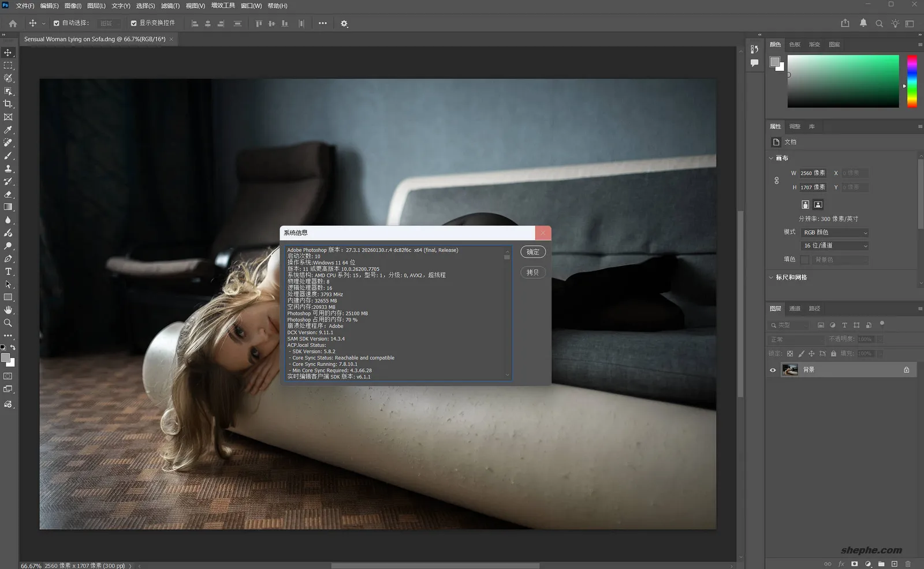This screenshot has height=569, width=924.
Task: Open the Libraries panel via its icon
Action: coord(812,126)
